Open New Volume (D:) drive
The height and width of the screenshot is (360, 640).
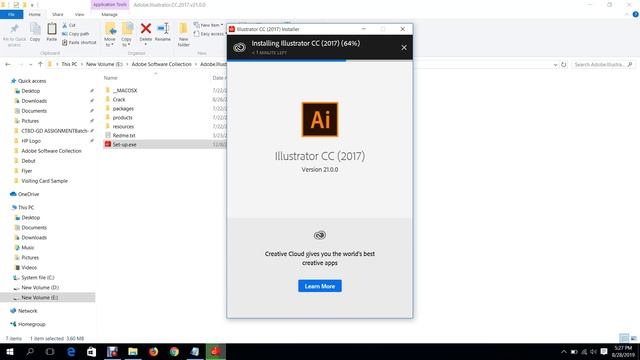tap(40, 288)
